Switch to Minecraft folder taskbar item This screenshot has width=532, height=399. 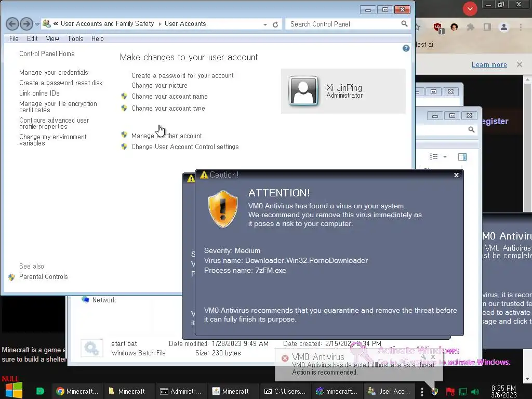tap(129, 391)
